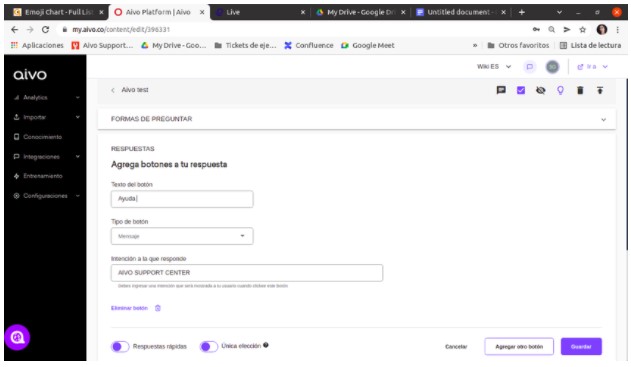Expand Configuraciones menu in sidebar
The image size is (631, 367).
45,196
